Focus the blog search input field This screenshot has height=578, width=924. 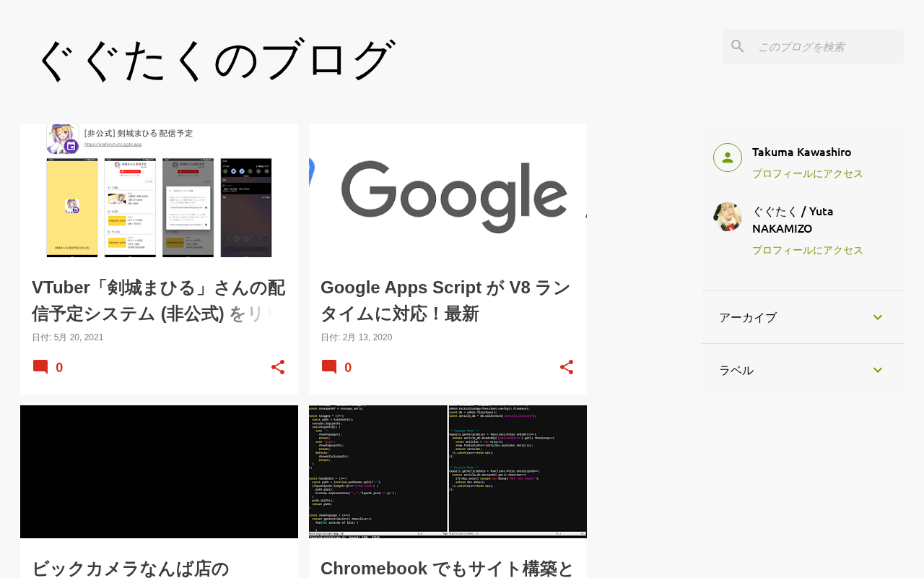pos(827,46)
